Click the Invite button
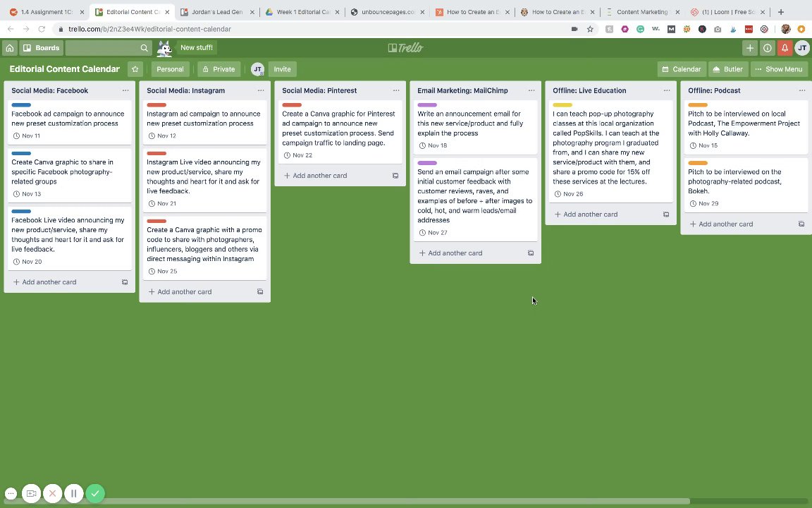The height and width of the screenshot is (508, 812). pos(282,69)
